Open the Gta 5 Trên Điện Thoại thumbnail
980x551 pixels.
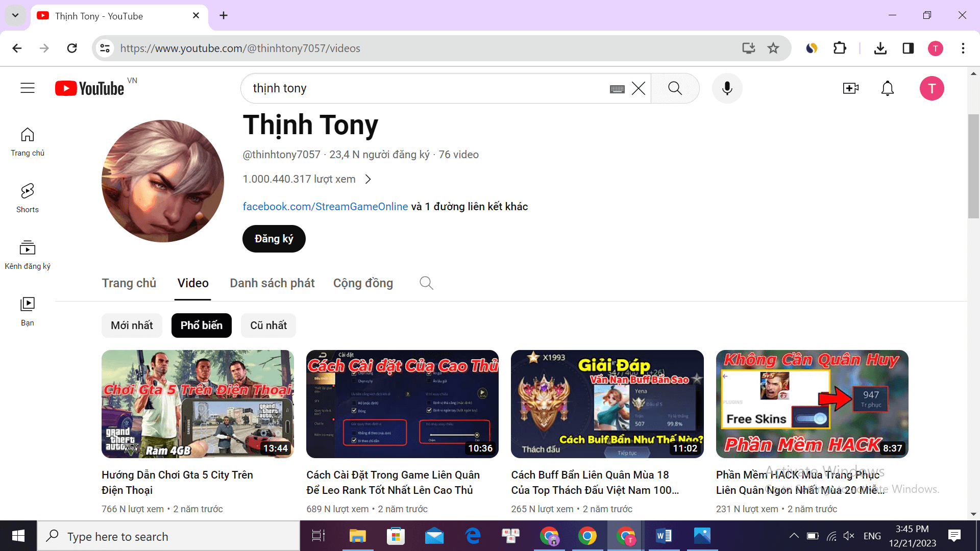[x=198, y=404]
